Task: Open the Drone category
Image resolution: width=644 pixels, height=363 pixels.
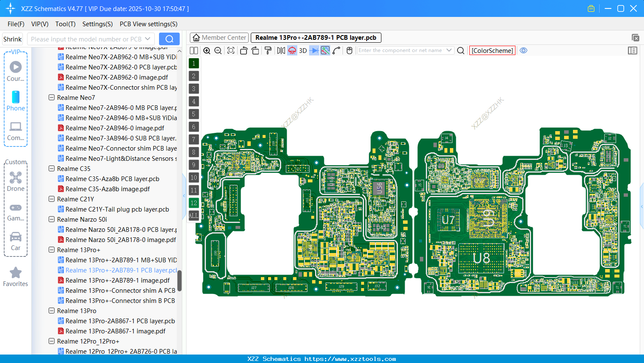Action: pyautogui.click(x=16, y=181)
